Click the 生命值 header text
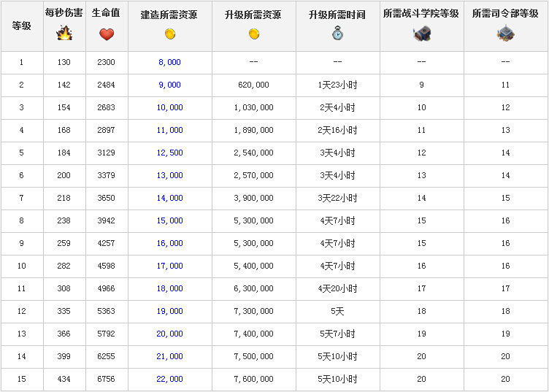The width and height of the screenshot is (549, 392). pos(106,13)
